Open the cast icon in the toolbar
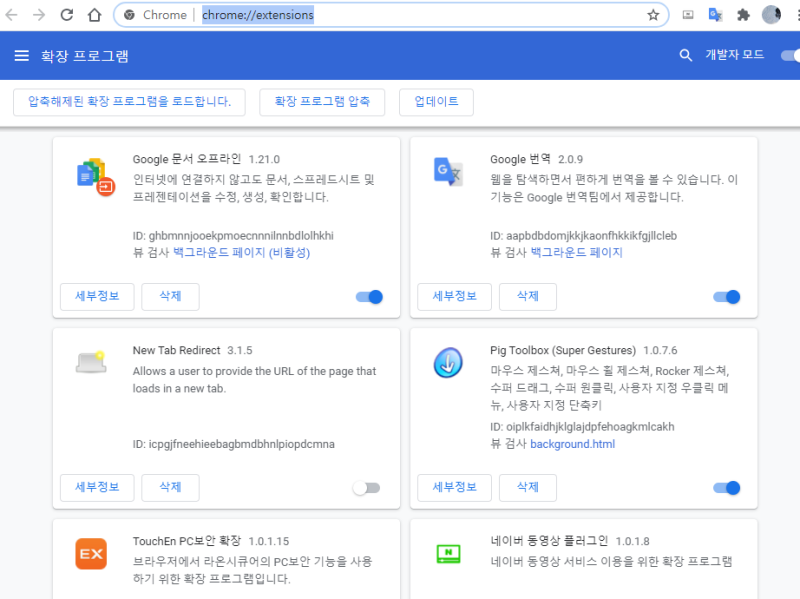This screenshot has height=599, width=800. coord(688,15)
